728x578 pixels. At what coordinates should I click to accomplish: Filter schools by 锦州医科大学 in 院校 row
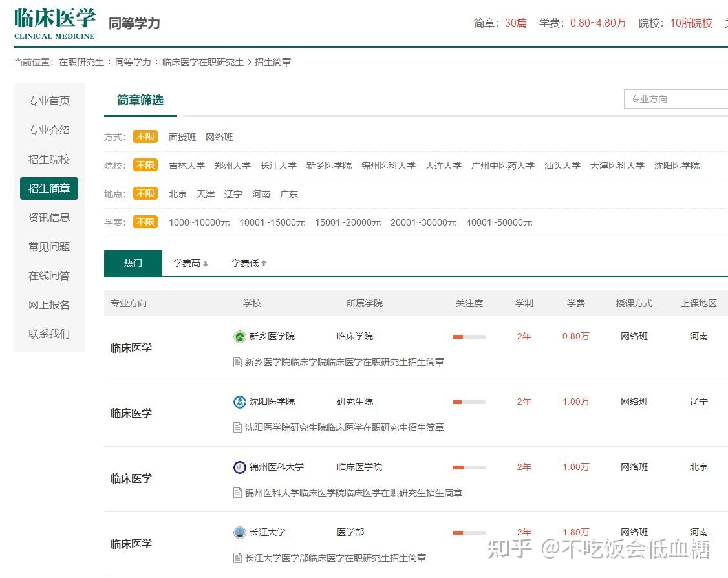click(389, 166)
